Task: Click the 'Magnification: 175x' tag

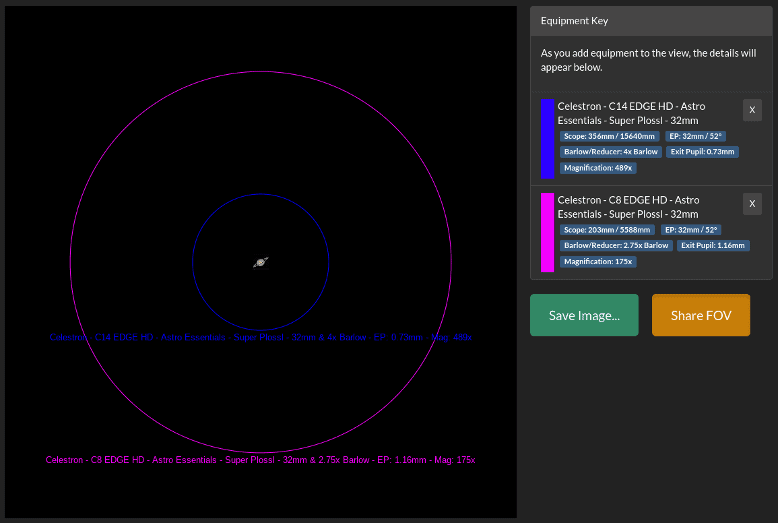Action: point(598,262)
